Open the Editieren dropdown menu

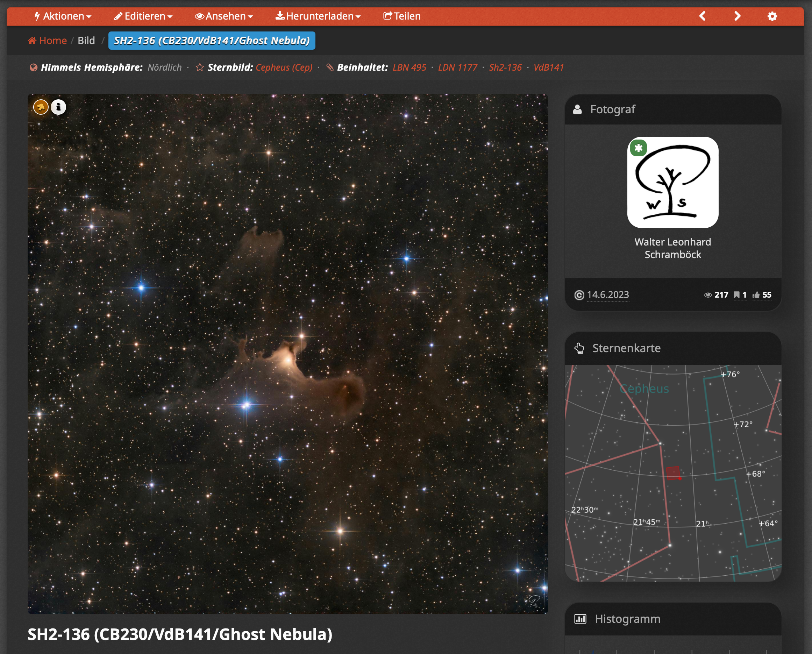(x=143, y=16)
